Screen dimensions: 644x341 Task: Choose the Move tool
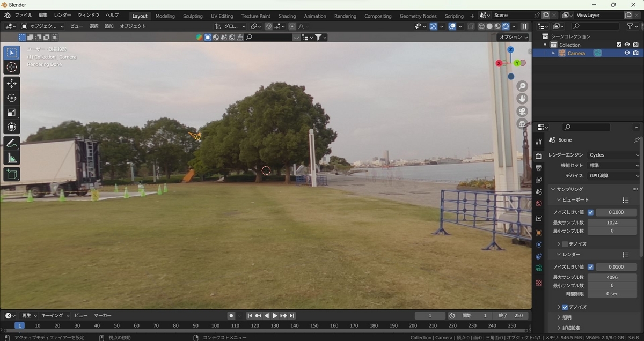(x=11, y=84)
